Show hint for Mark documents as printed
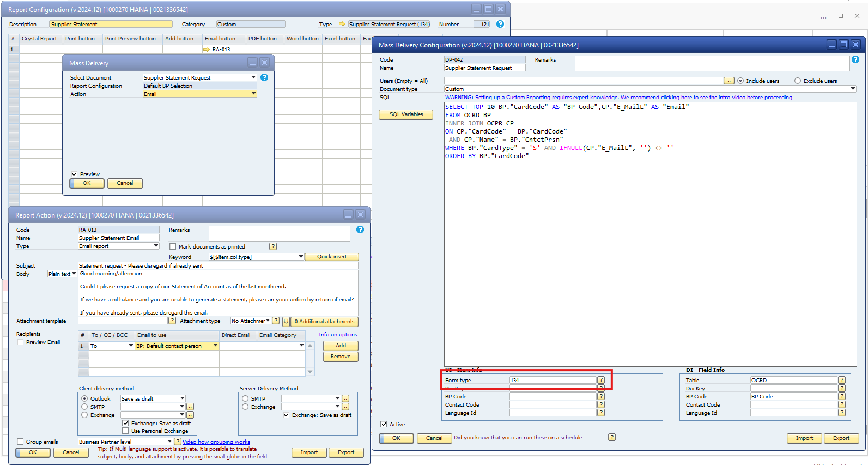This screenshot has height=465, width=868. (273, 246)
